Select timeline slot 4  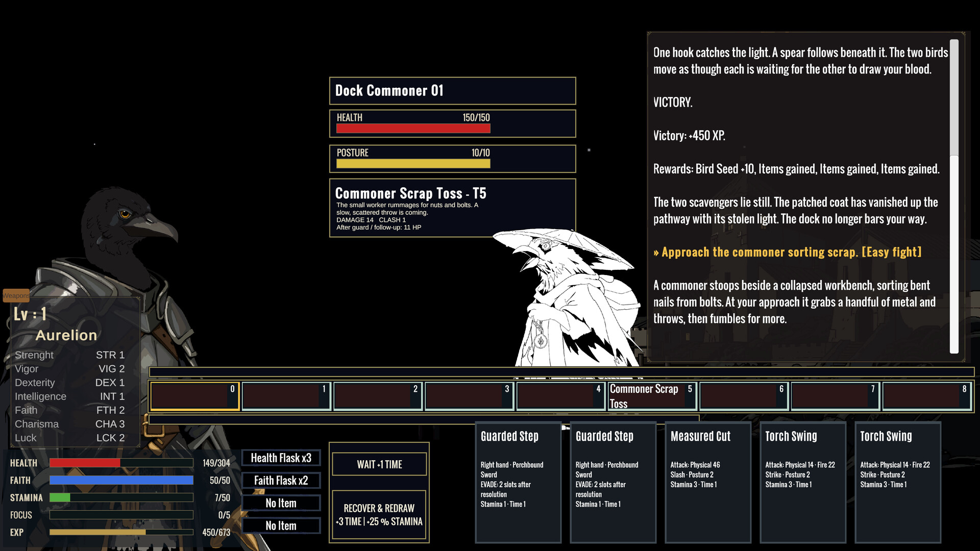[x=560, y=396]
